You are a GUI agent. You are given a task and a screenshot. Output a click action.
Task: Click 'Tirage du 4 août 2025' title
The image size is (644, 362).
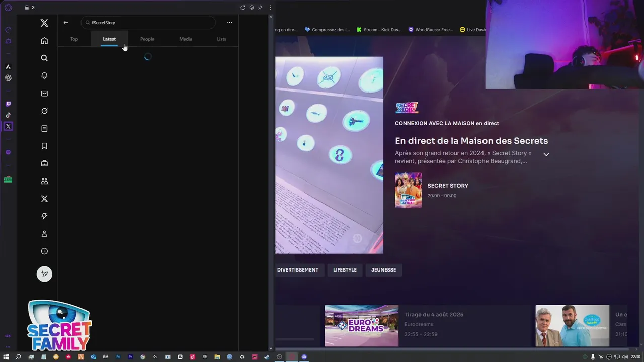point(434,315)
